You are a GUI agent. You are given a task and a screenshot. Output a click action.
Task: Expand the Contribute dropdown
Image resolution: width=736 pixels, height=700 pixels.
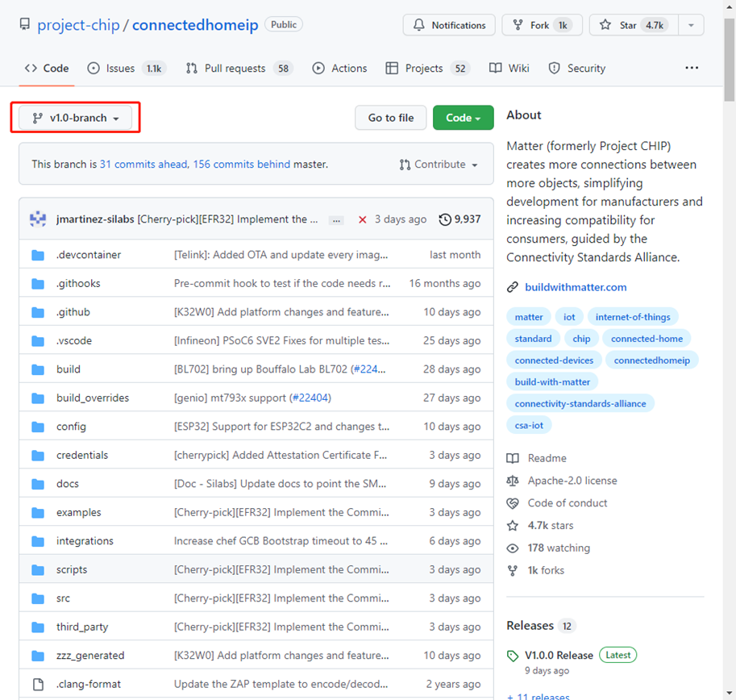439,165
